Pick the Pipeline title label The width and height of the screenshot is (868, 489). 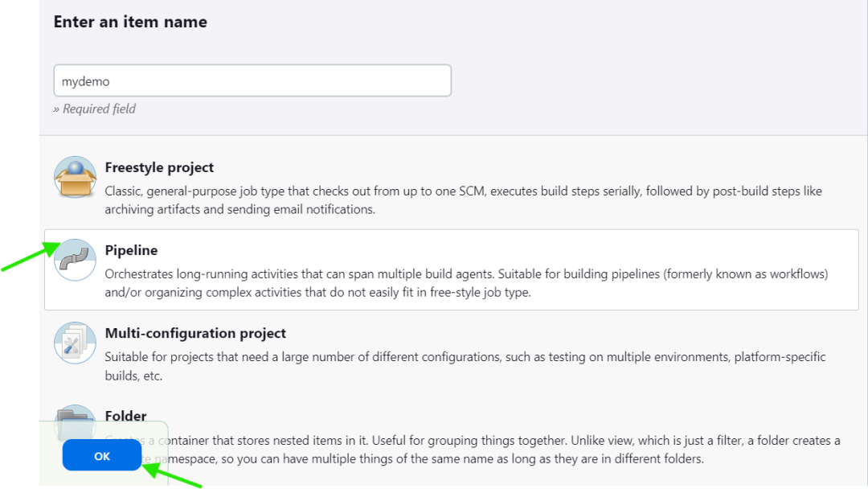click(131, 250)
